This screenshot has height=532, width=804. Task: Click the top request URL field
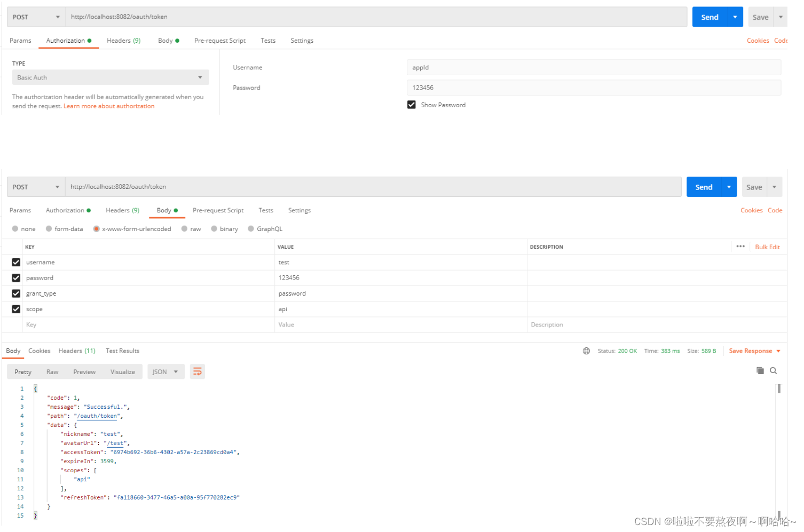pos(376,17)
